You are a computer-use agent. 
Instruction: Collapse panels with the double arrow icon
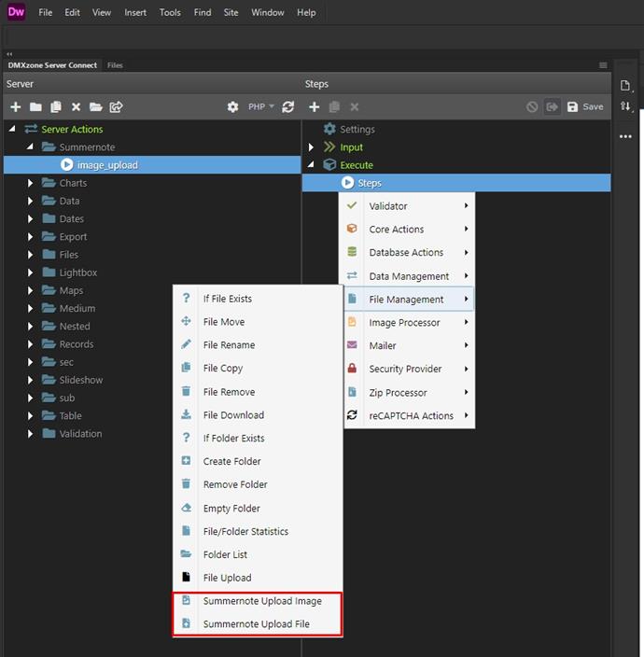[x=9, y=54]
